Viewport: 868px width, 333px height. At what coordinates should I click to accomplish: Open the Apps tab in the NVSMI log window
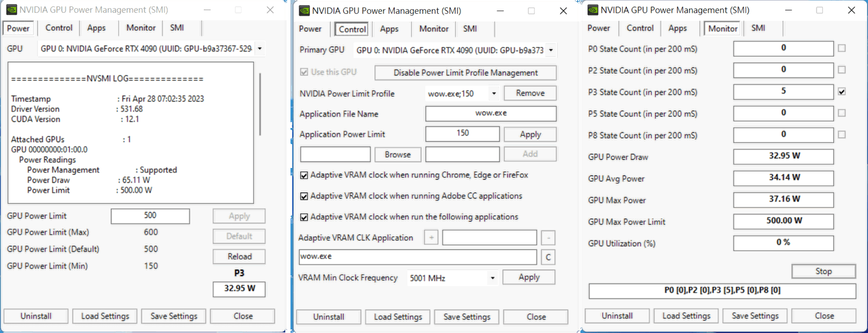click(x=97, y=28)
